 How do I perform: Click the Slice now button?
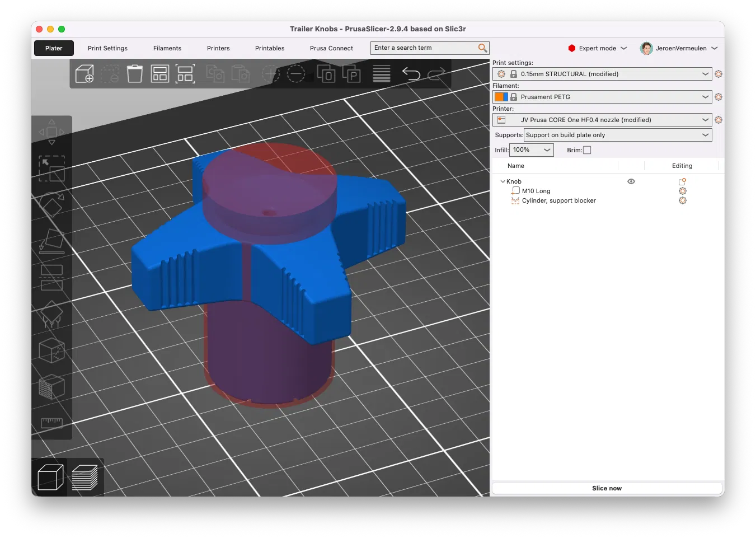(607, 488)
